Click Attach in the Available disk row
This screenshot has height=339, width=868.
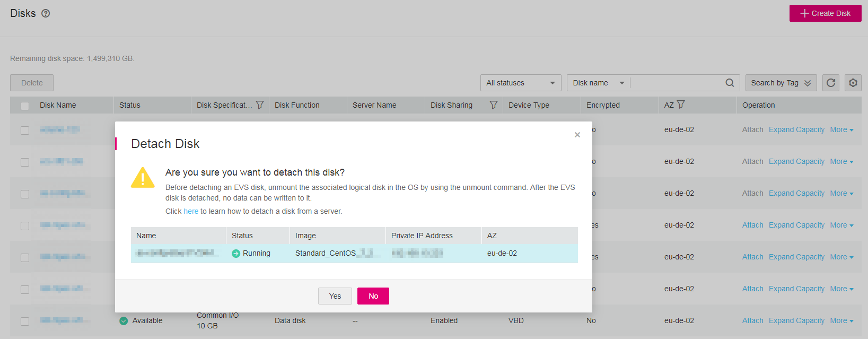pyautogui.click(x=752, y=320)
